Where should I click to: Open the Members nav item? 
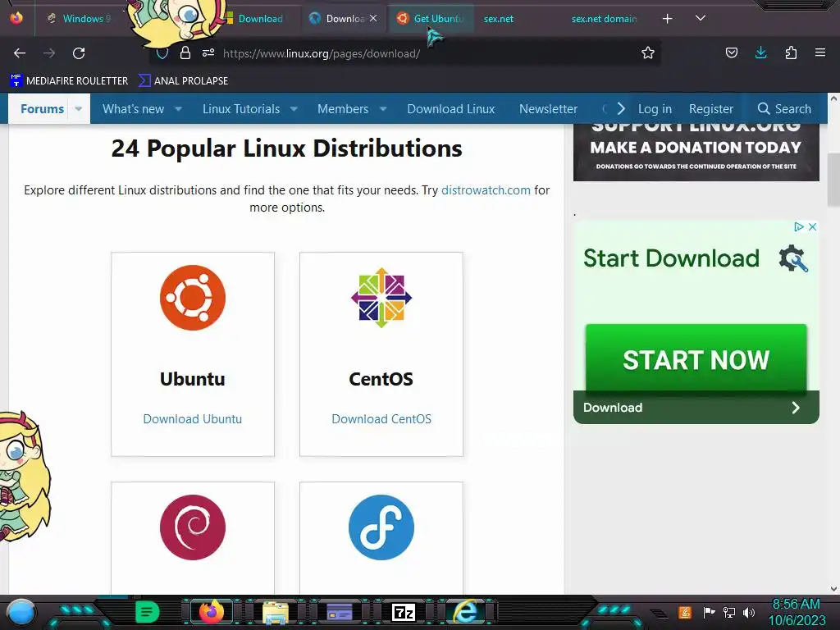pyautogui.click(x=343, y=109)
